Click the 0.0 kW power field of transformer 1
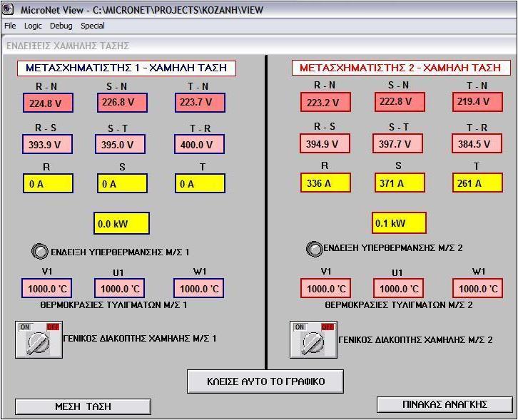 click(x=121, y=223)
